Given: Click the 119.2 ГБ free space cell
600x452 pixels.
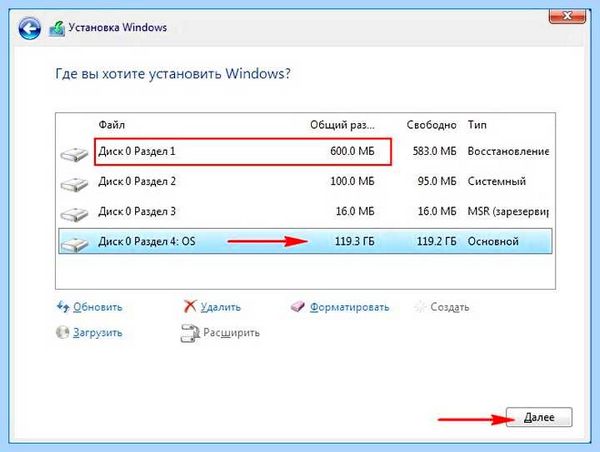Looking at the screenshot, I should (x=437, y=242).
